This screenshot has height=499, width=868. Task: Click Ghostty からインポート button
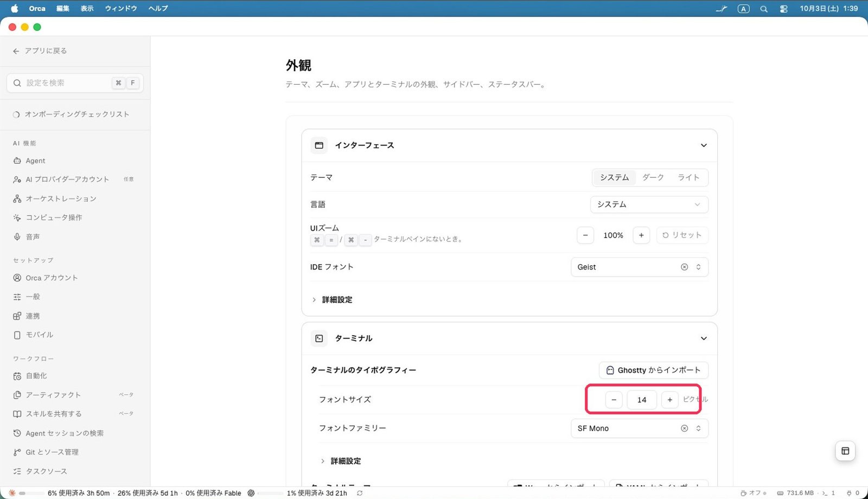(x=653, y=370)
